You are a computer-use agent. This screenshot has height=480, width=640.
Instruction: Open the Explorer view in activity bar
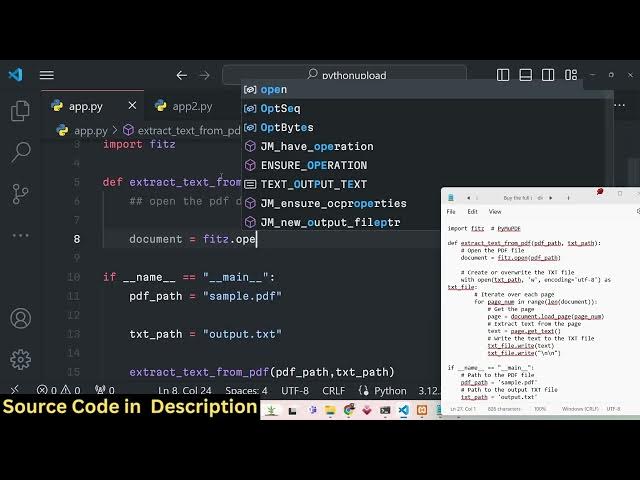pyautogui.click(x=20, y=110)
